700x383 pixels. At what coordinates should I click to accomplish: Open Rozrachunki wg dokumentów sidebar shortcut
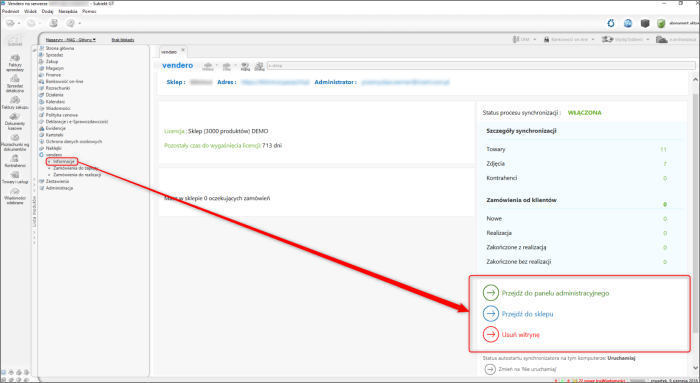15,142
